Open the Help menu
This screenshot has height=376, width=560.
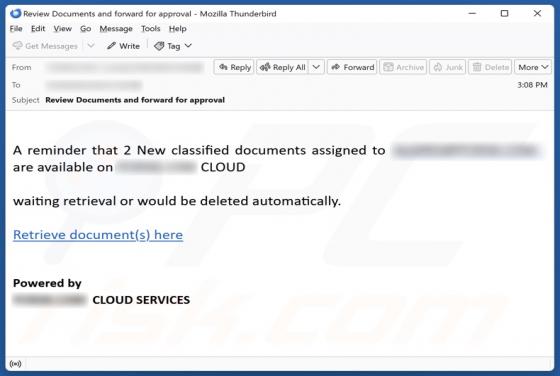tap(178, 29)
